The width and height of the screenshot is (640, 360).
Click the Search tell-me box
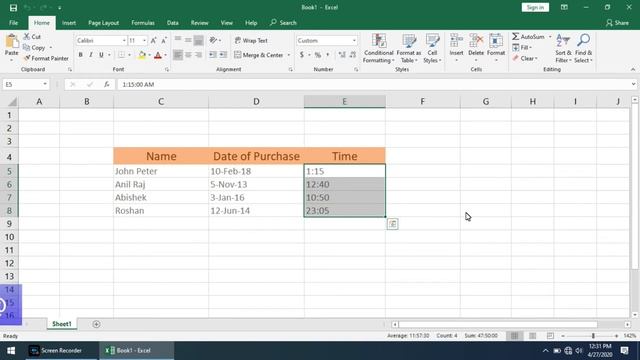coord(283,23)
